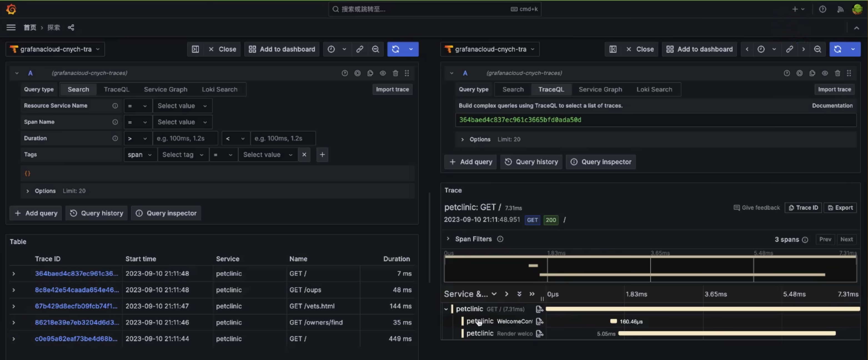This screenshot has height=360, width=868.
Task: Select Search tab in right pane
Action: pyautogui.click(x=513, y=90)
